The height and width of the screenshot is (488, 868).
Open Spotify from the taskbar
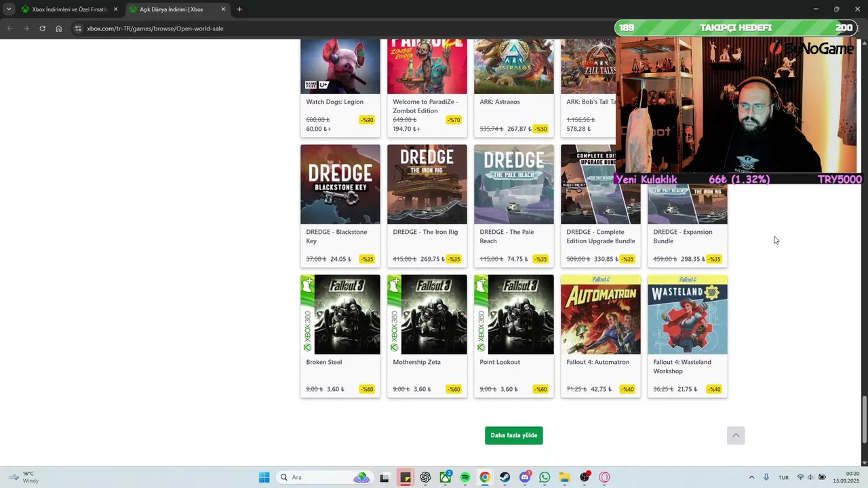click(465, 477)
